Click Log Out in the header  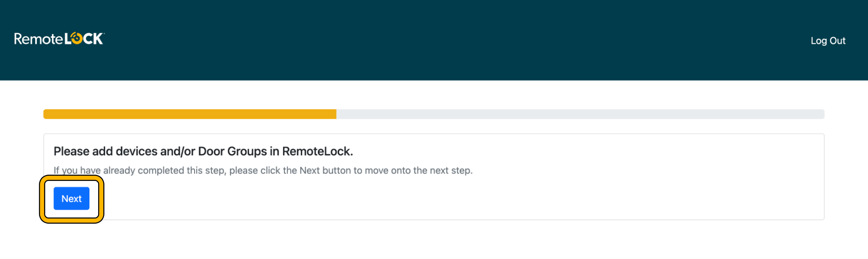(828, 40)
